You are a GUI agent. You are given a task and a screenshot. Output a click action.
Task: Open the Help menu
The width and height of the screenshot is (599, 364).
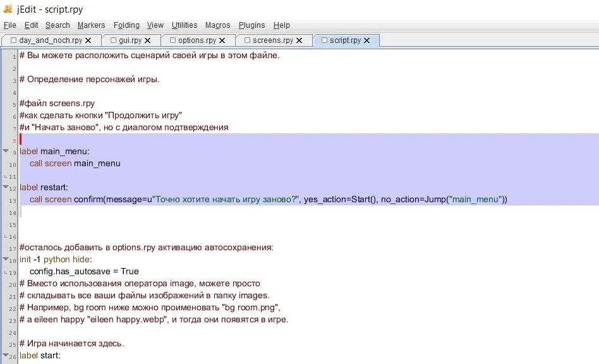(x=282, y=25)
